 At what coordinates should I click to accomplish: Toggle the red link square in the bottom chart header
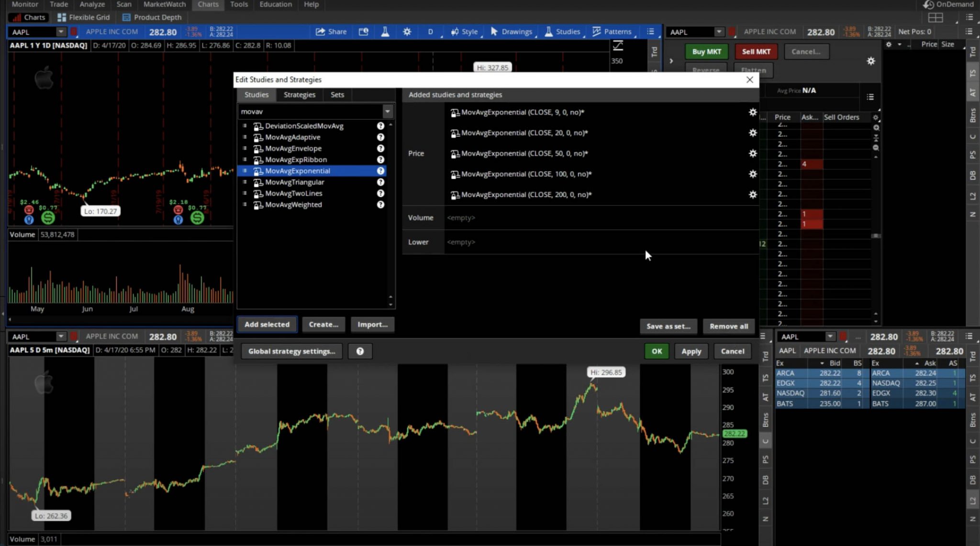(x=74, y=337)
